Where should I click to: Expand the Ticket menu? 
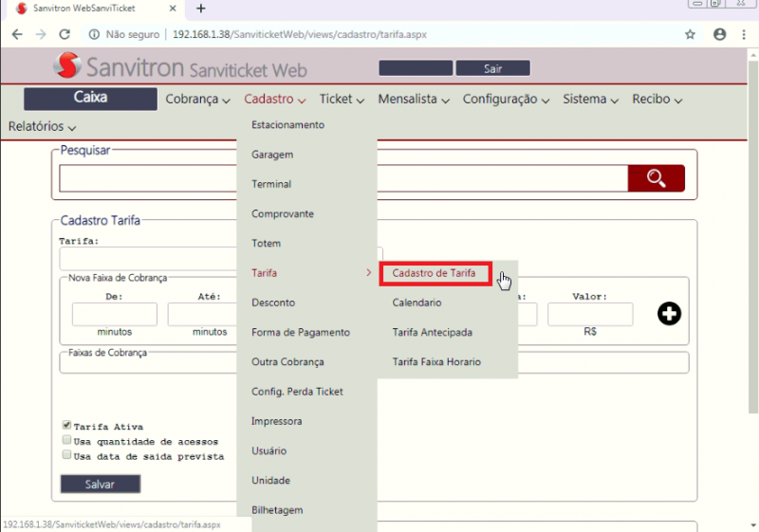pos(342,100)
